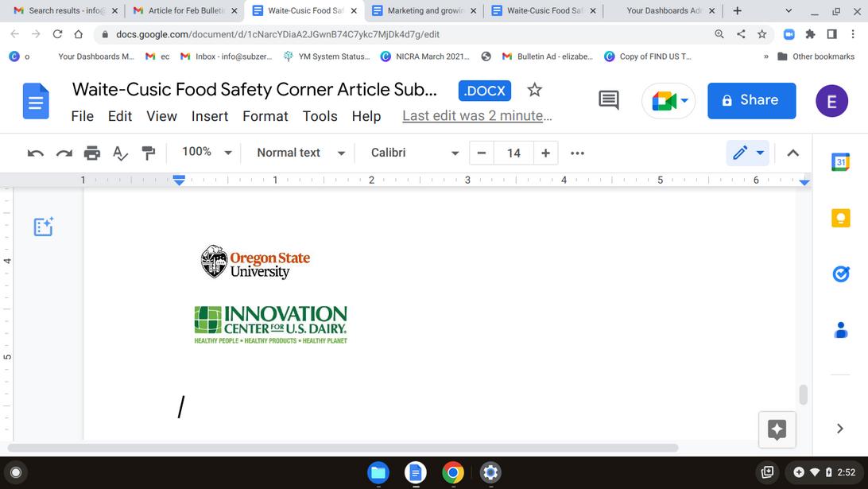Click the horizontal scrollbar
The width and height of the screenshot is (868, 489).
click(x=343, y=448)
